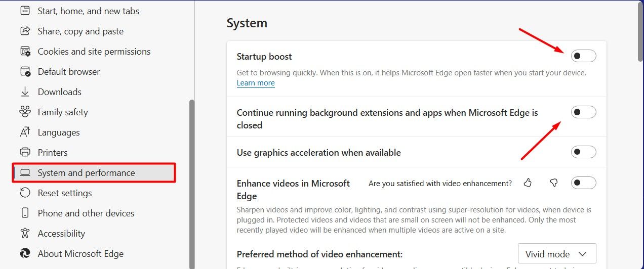Click the Learn more link under Startup boost

(256, 83)
